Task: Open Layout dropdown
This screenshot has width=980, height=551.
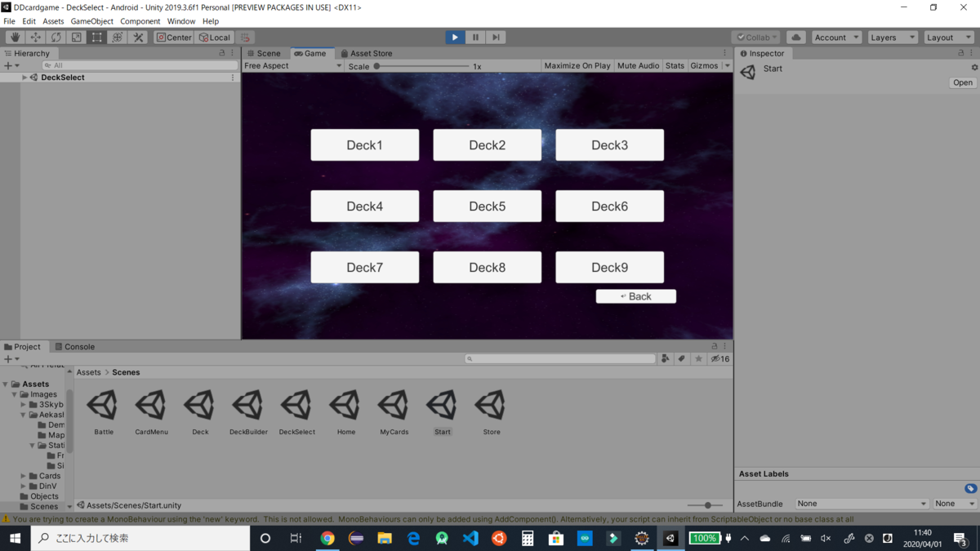Action: (x=948, y=38)
